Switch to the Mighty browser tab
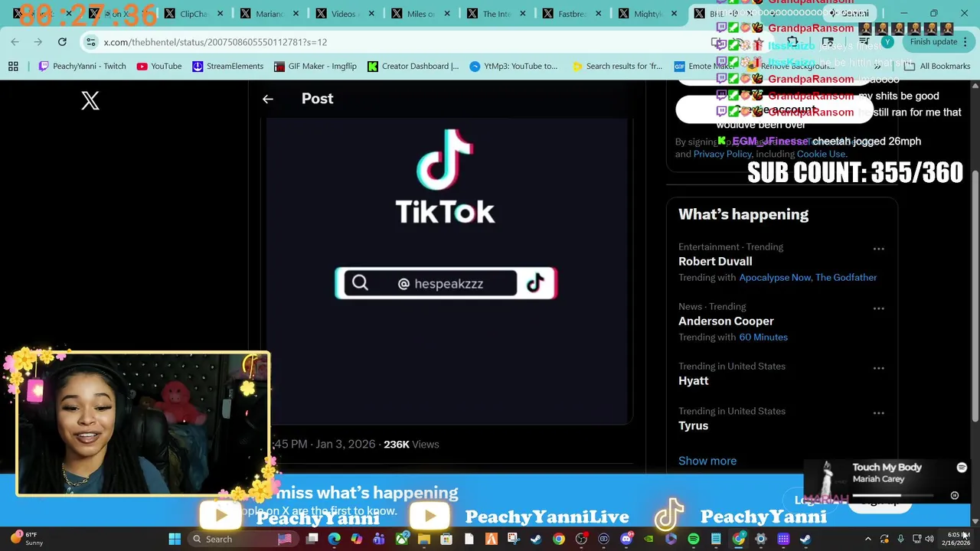 [648, 14]
